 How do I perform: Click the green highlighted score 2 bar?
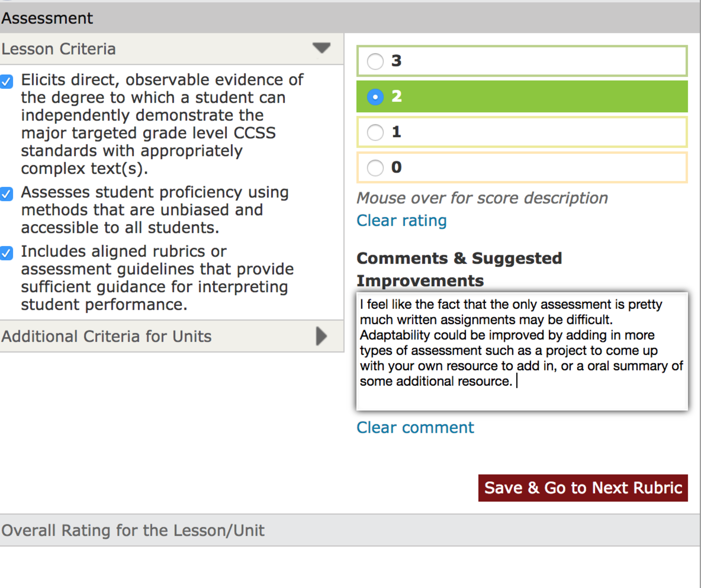click(x=541, y=97)
